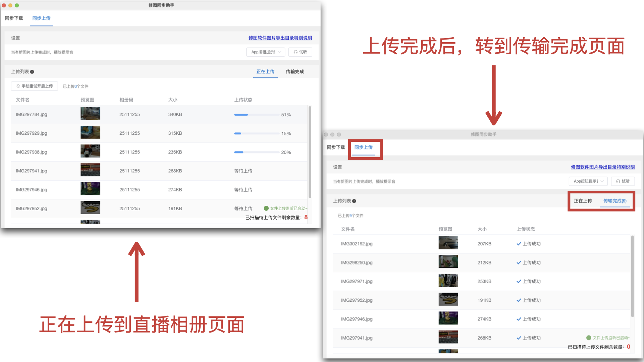Open 同步下载 tab in left window
644x362 pixels.
coord(14,18)
